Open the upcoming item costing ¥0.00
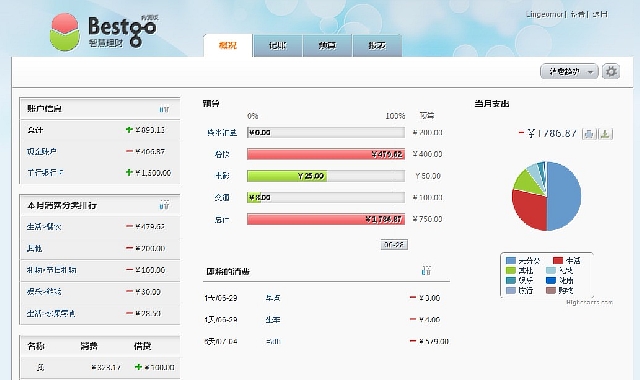This screenshot has width=640, height=380. coord(273,298)
